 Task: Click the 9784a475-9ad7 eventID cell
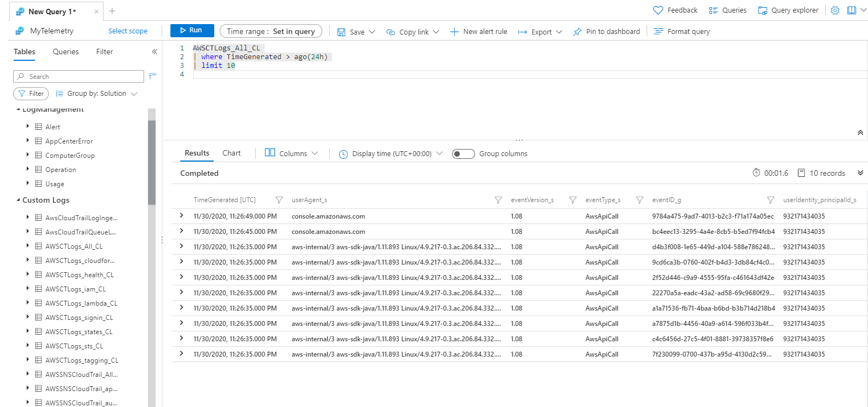click(x=712, y=216)
